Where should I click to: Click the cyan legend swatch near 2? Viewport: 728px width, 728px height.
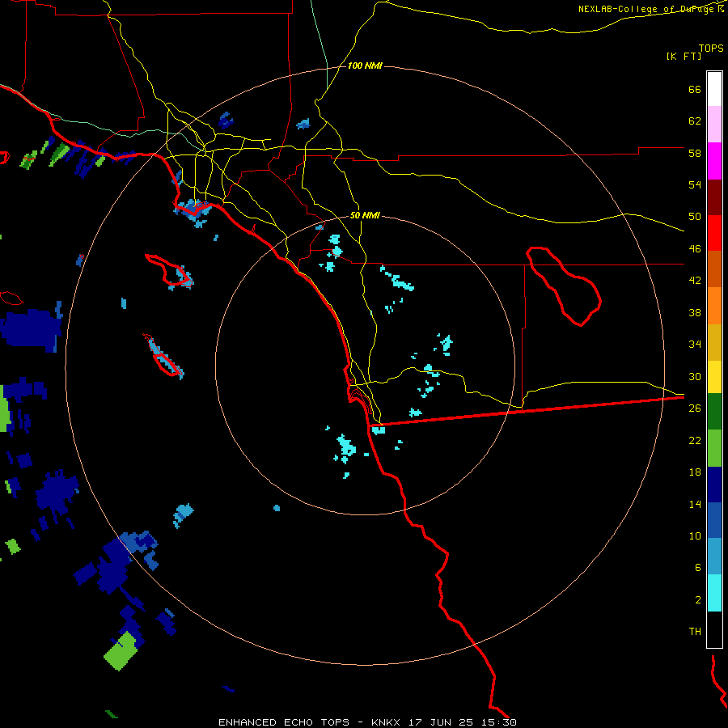point(714,593)
